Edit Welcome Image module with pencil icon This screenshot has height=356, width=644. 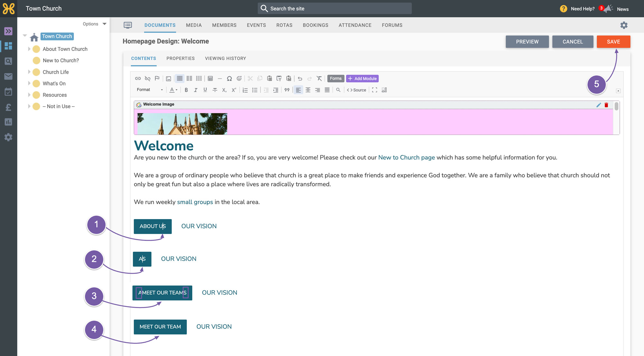599,105
